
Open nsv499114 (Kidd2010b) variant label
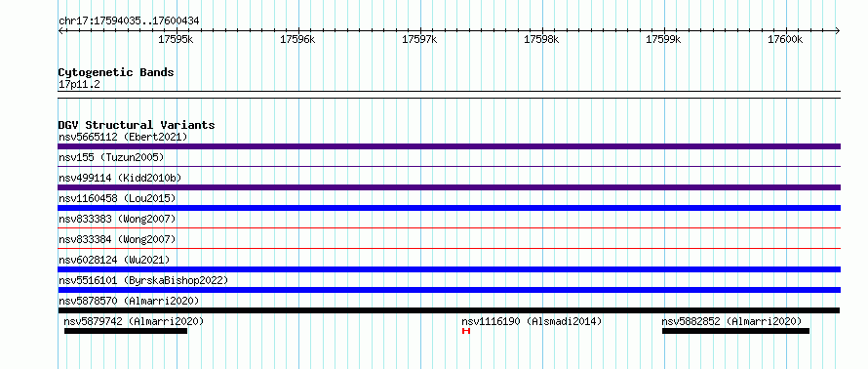pyautogui.click(x=120, y=178)
